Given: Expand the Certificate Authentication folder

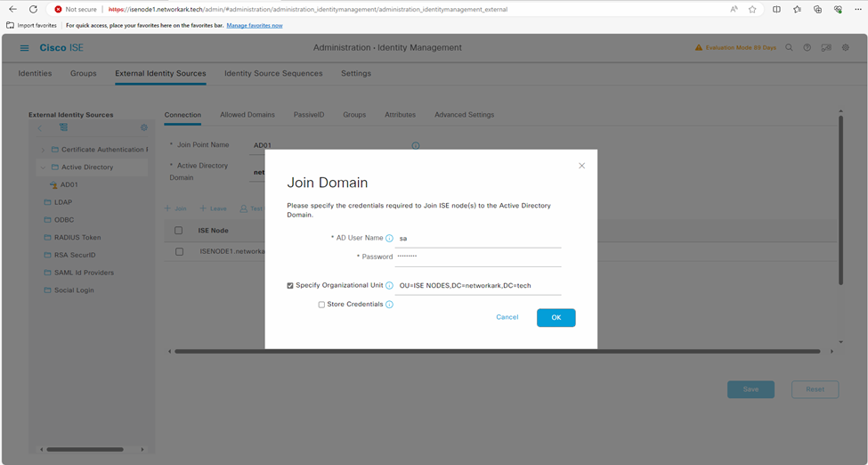Looking at the screenshot, I should 42,150.
